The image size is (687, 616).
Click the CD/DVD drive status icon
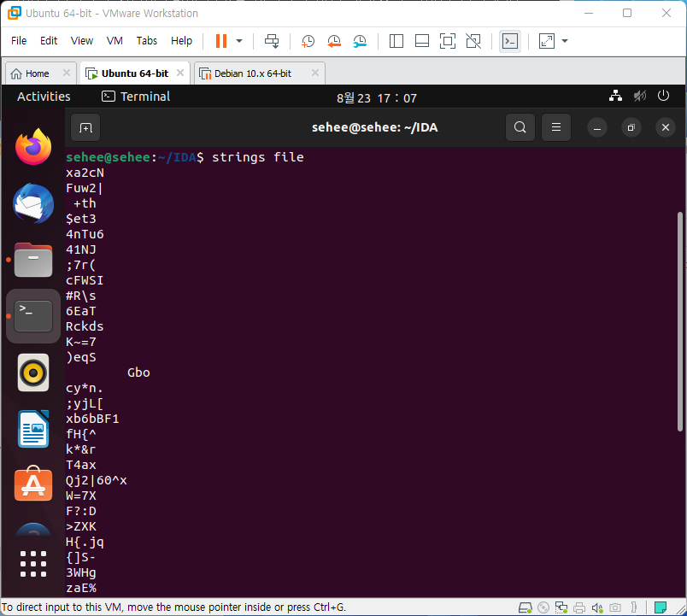543,607
